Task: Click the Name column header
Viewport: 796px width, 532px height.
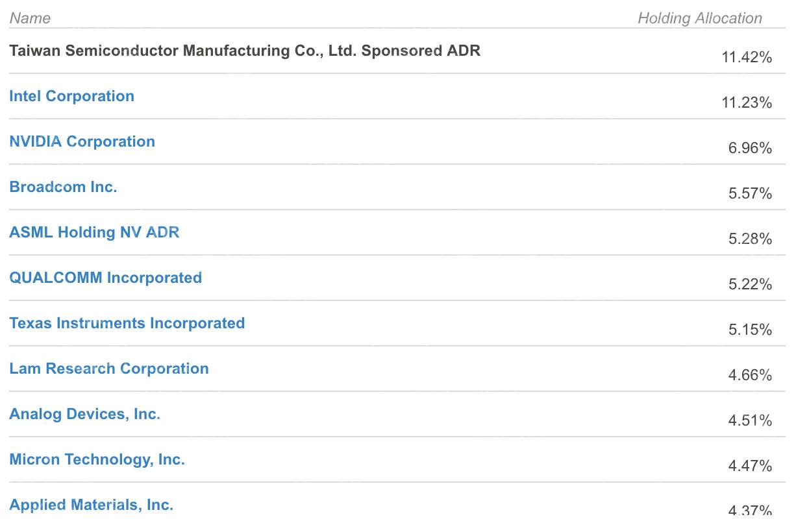Action: click(x=30, y=18)
